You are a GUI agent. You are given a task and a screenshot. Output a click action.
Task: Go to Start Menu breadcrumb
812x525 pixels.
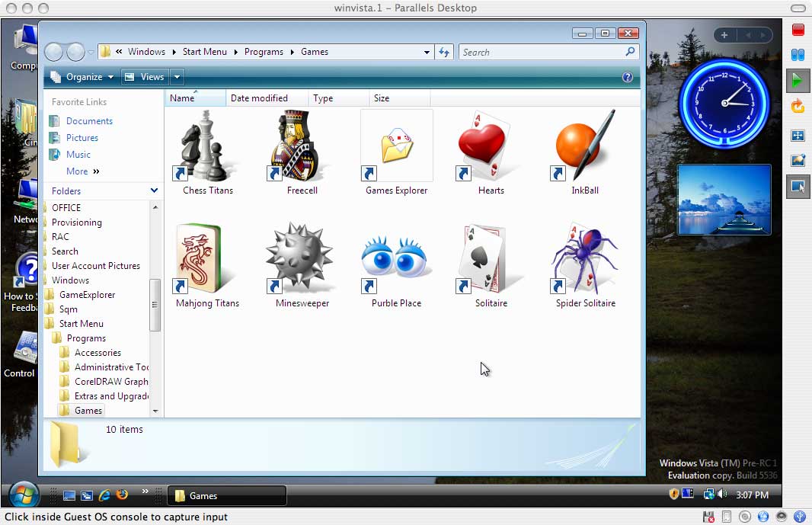[205, 52]
